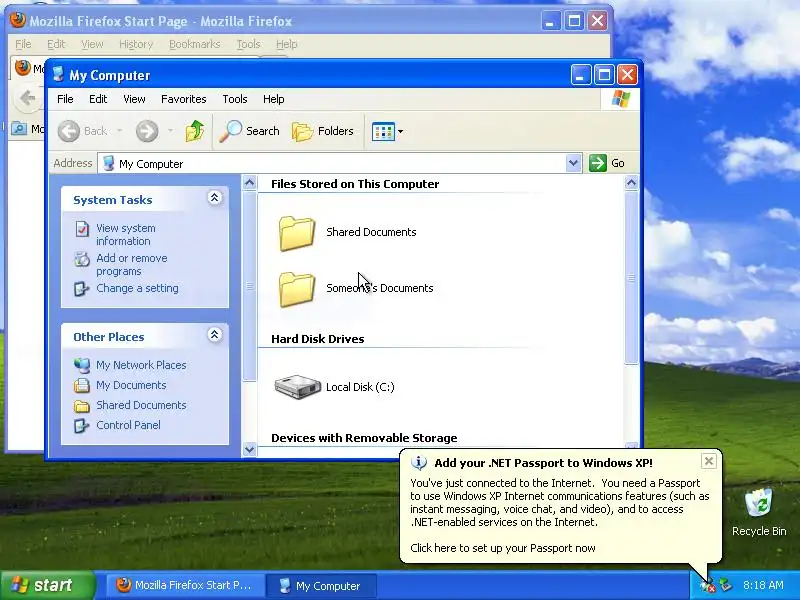Open Firefox Tools menu
The image size is (800, 600).
(x=248, y=44)
